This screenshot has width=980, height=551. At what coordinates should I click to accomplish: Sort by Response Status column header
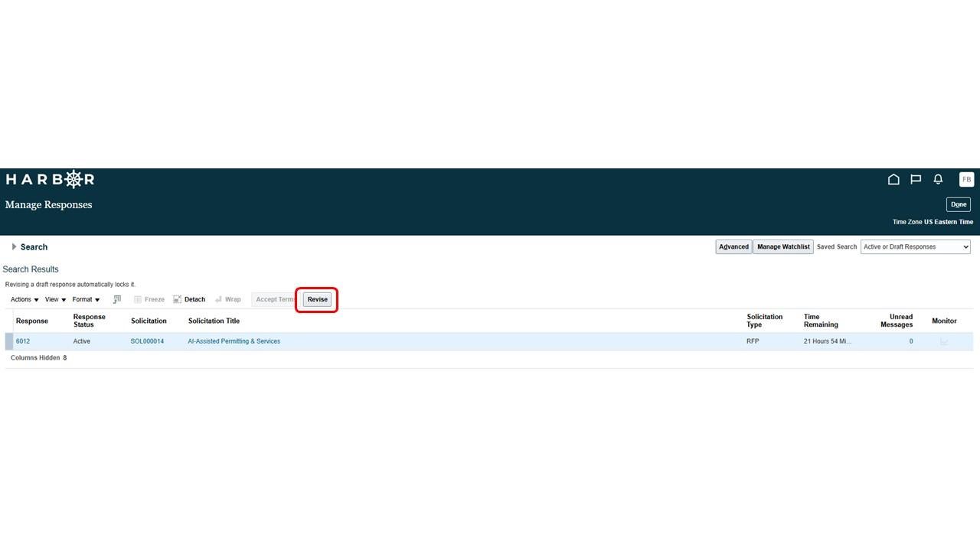(x=90, y=321)
